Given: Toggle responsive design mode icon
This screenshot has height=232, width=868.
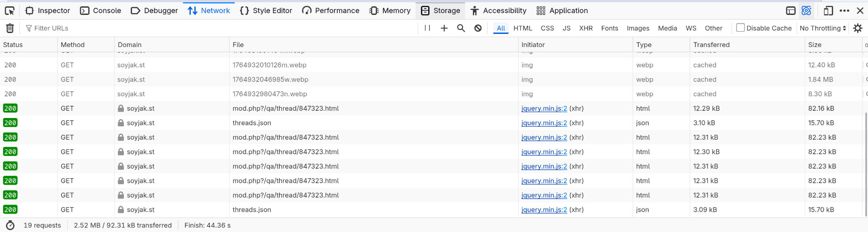Looking at the screenshot, I should coord(828,10).
